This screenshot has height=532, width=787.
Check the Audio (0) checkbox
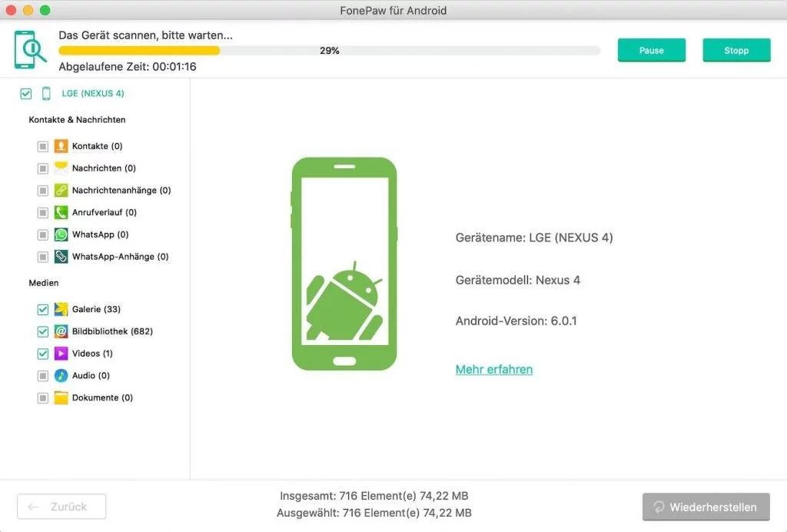43,375
